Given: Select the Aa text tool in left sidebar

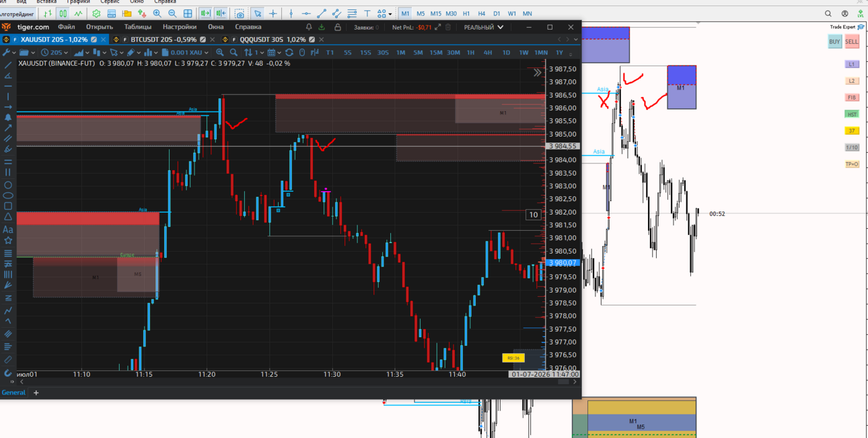Looking at the screenshot, I should (8, 229).
